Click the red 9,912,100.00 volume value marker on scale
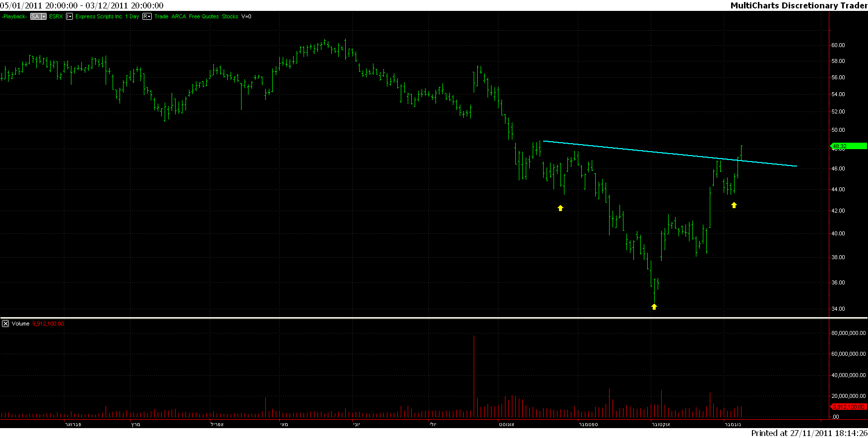This screenshot has height=438, width=868. 848,407
